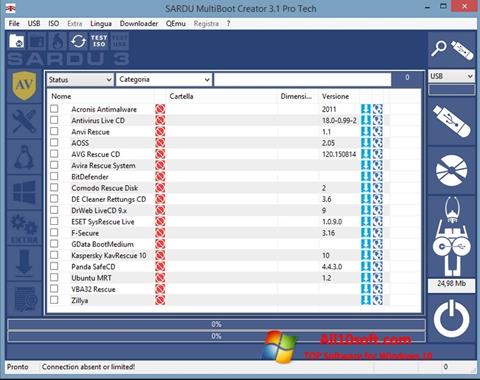480x380 pixels.
Task: Expand the Status dropdown
Action: (x=80, y=80)
